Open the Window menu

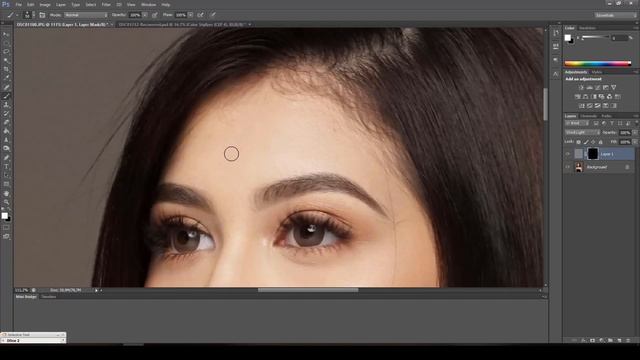(149, 5)
